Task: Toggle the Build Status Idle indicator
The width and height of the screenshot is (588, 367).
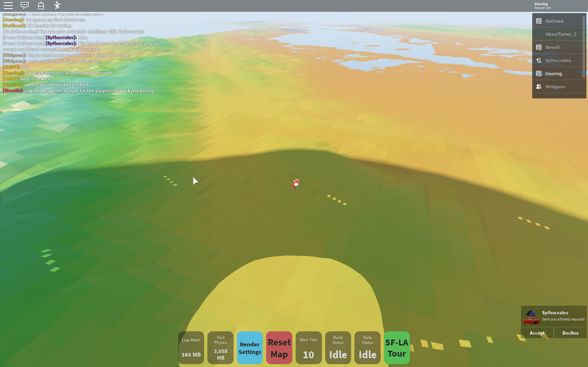Action: pos(338,347)
